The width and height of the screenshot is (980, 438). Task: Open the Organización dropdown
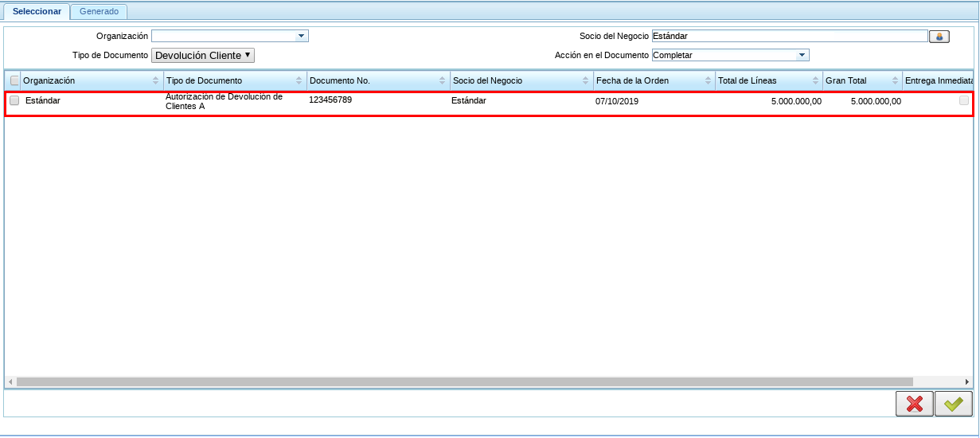point(301,36)
